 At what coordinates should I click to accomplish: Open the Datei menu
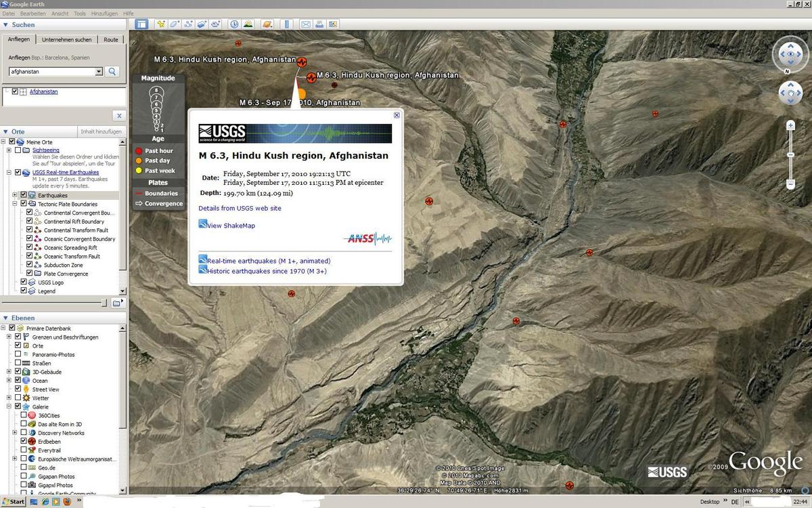click(9, 14)
